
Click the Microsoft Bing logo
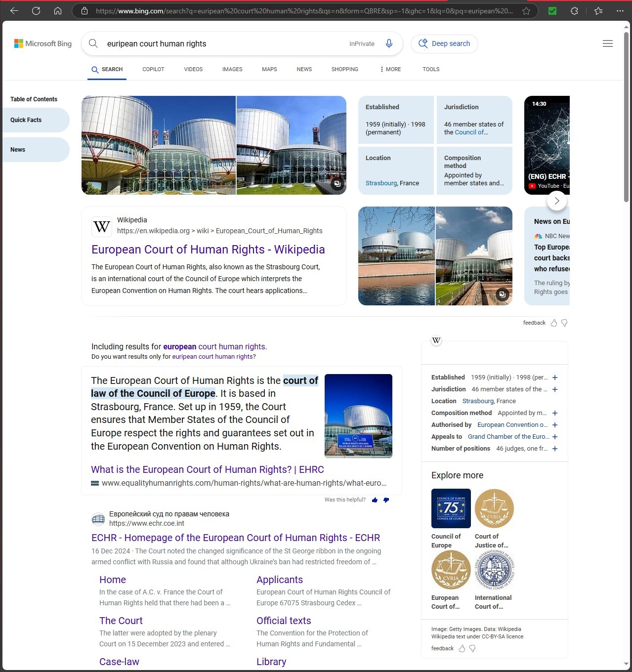[43, 43]
